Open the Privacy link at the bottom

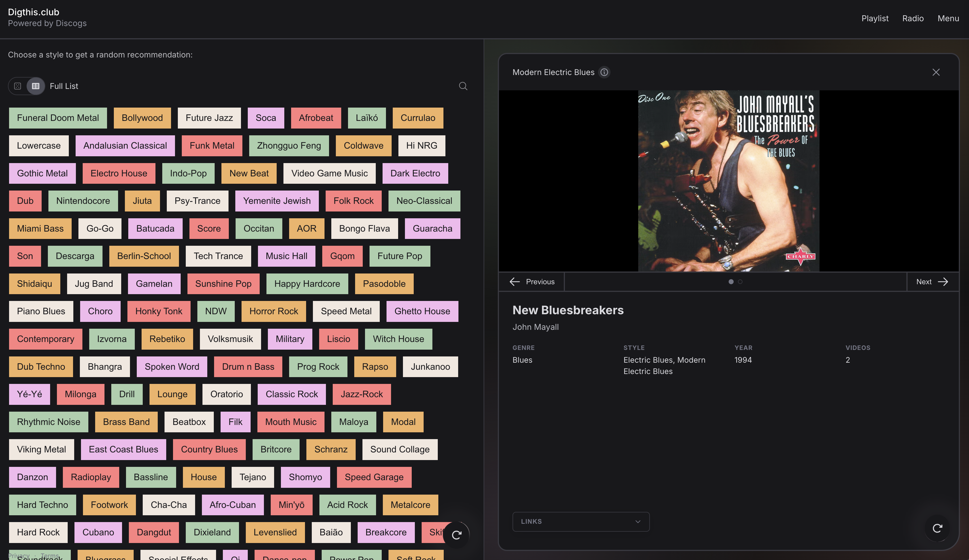(18, 556)
